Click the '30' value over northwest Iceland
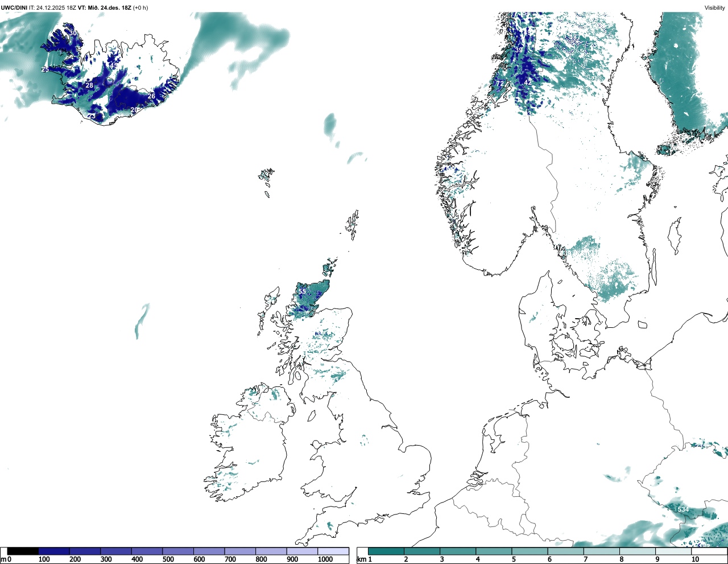The width and height of the screenshot is (728, 564). point(73,33)
